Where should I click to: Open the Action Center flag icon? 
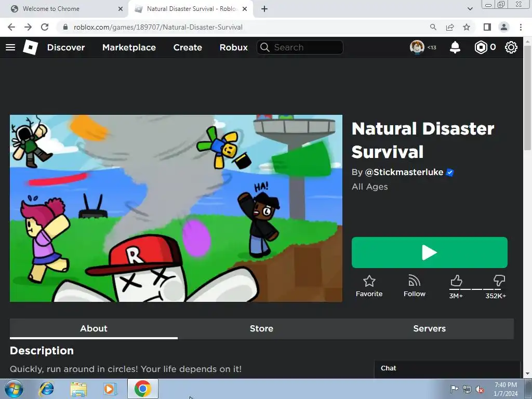[x=454, y=389]
